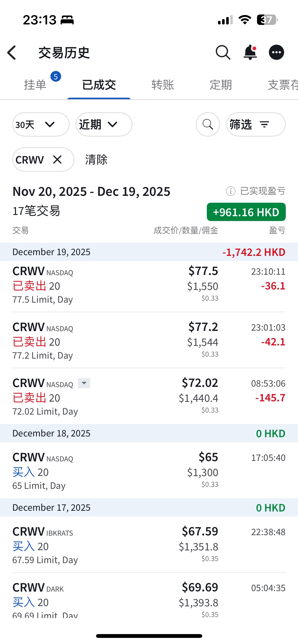298x644 pixels.
Task: Open the 筛选 filter button
Action: click(255, 124)
